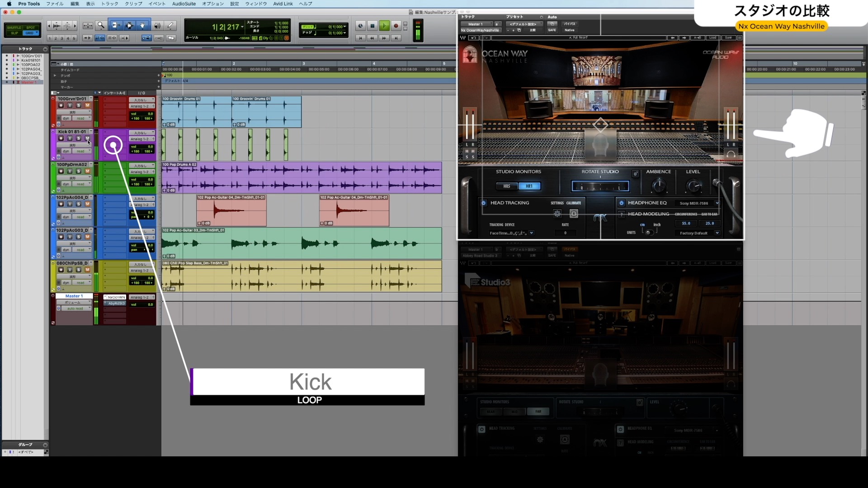The height and width of the screenshot is (488, 868).
Task: Click the Waves undo arrow icon
Action: 473,38
